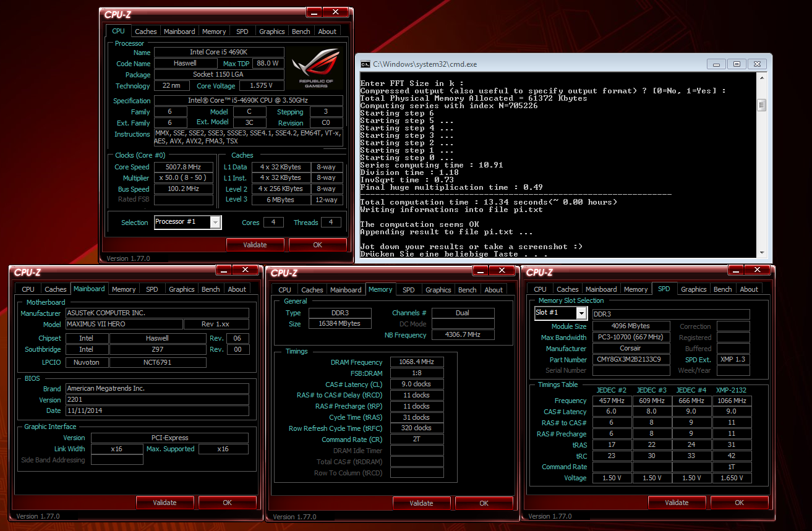
Task: Click the Model field MAXIMUS VII HERO
Action: [x=123, y=325]
